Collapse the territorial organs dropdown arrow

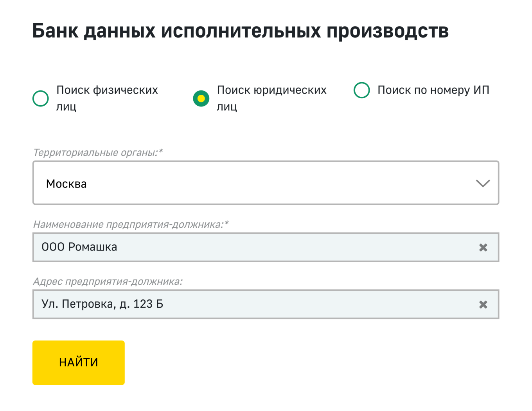[482, 183]
